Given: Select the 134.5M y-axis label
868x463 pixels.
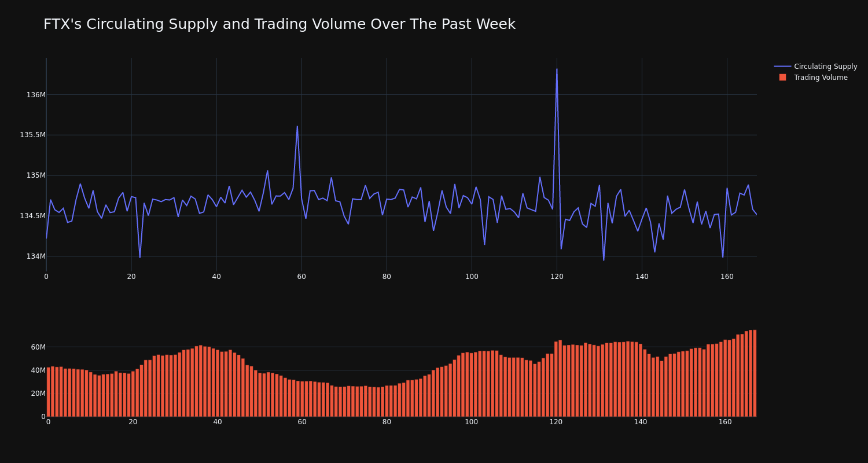Looking at the screenshot, I should (x=33, y=216).
